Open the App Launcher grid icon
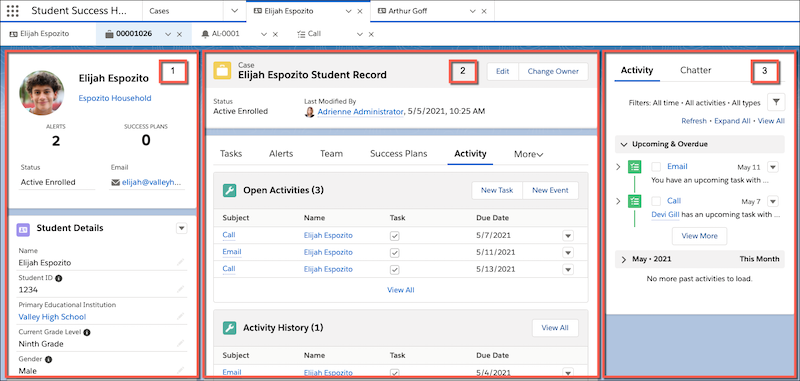Image resolution: width=800 pixels, height=381 pixels. (x=12, y=11)
